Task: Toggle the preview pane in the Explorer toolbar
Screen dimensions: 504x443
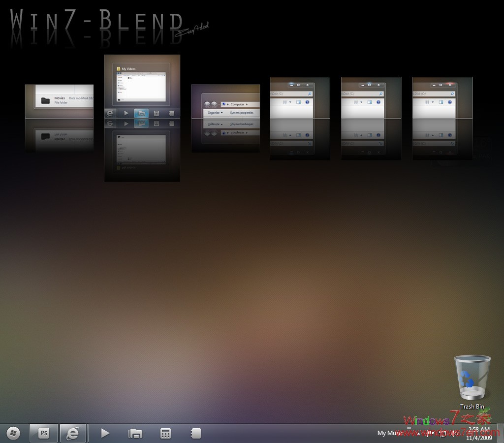Action: (298, 102)
